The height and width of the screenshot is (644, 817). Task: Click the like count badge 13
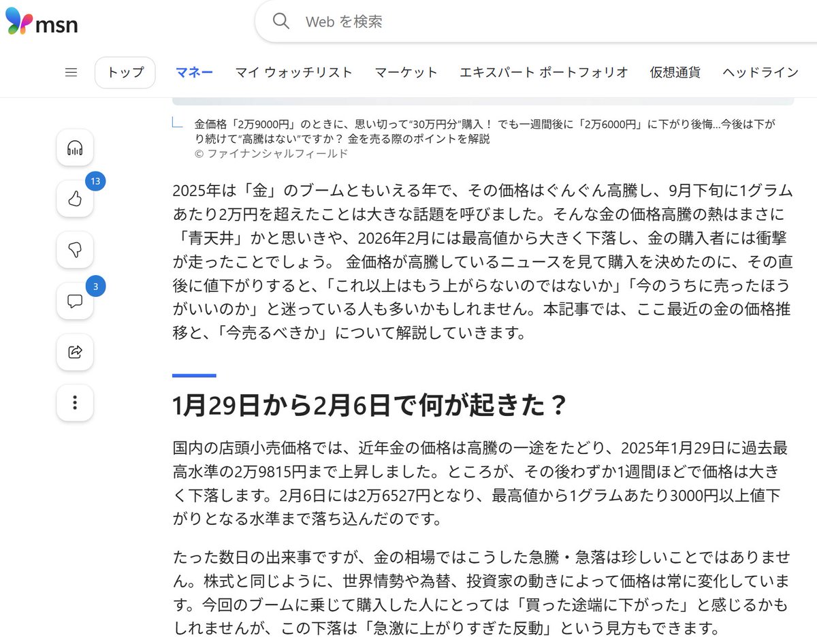tap(95, 181)
